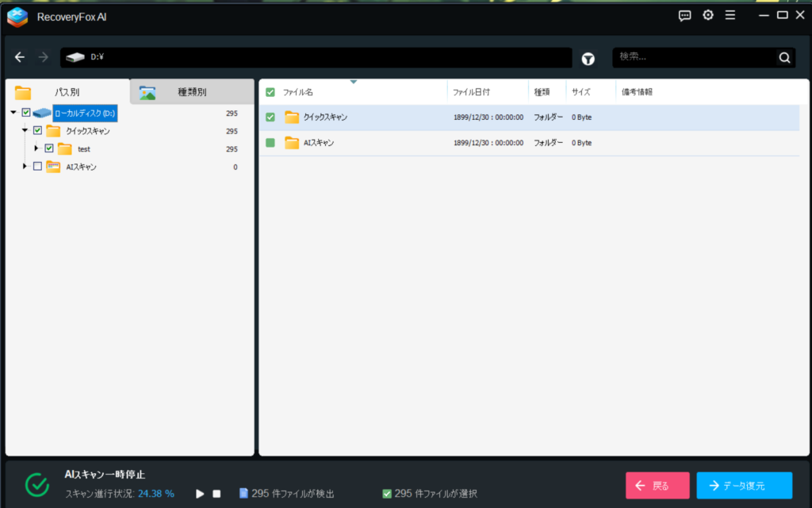Click sort arrow above ファイル名 column
Screen dimensions: 812x508
point(353,82)
